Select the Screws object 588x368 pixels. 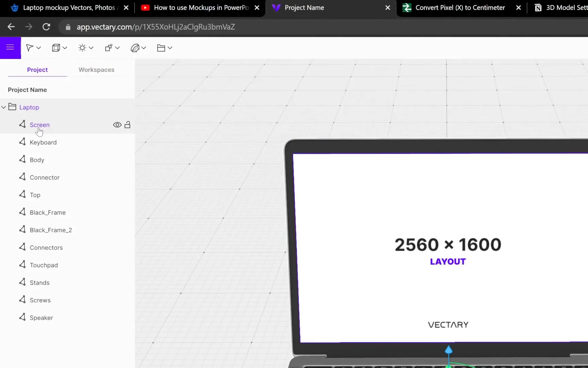pyautogui.click(x=40, y=300)
